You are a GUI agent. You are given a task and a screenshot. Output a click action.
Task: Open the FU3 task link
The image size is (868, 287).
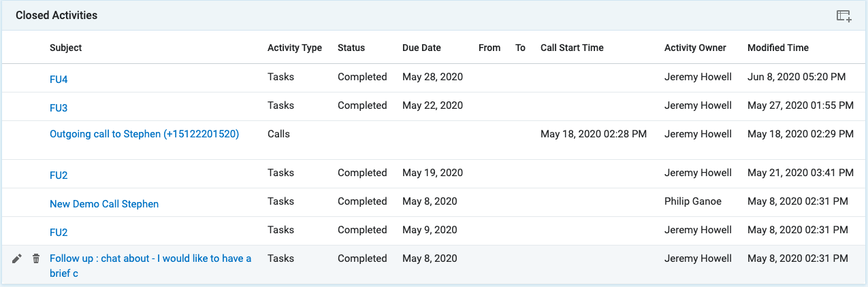pos(59,108)
